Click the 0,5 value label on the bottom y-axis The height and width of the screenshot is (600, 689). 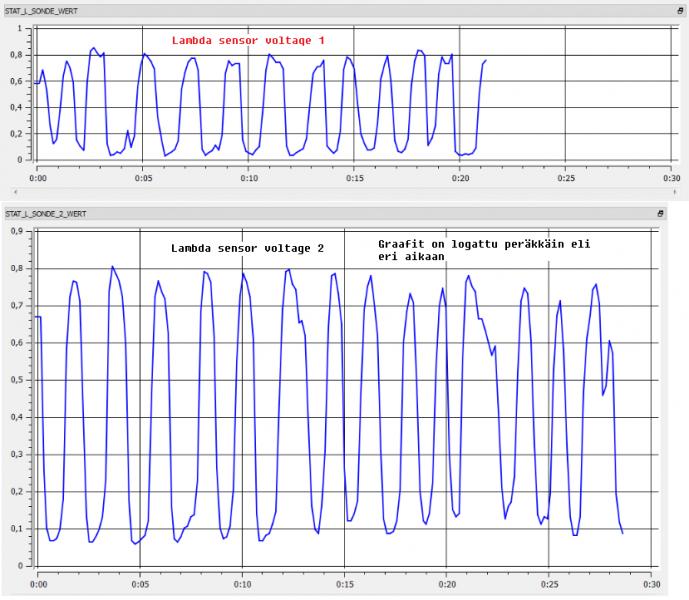[18, 380]
